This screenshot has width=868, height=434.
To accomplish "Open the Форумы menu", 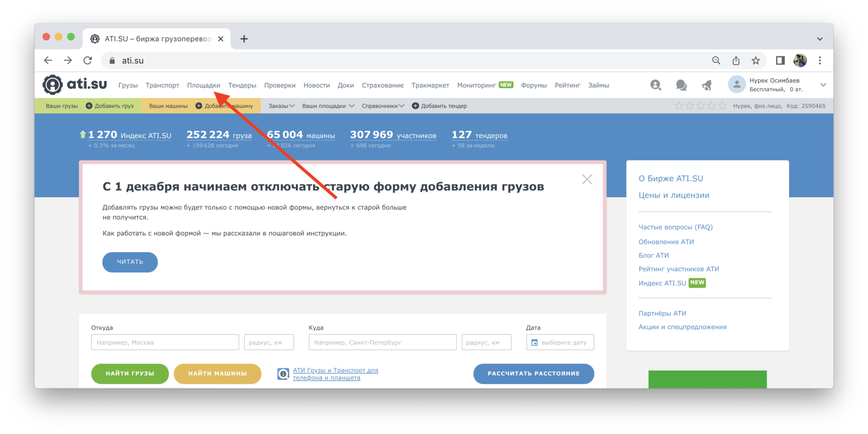I will (x=534, y=85).
